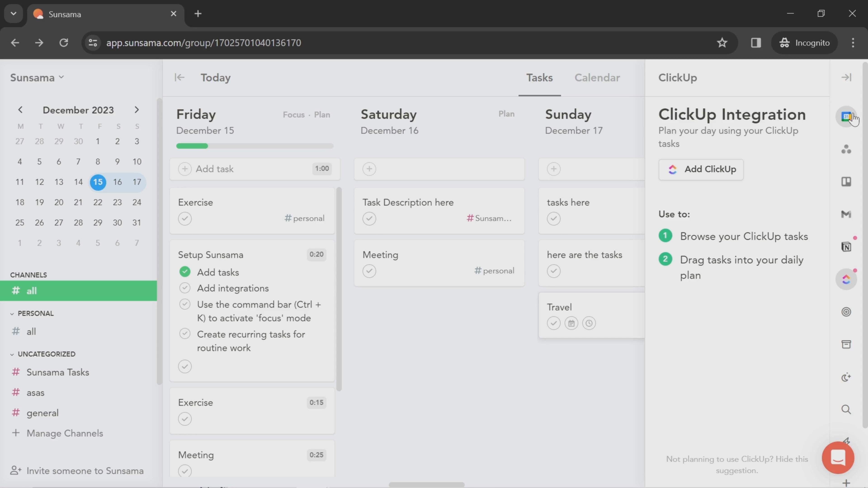This screenshot has height=488, width=868.
Task: Click Friday's green progress bar
Action: pyautogui.click(x=192, y=146)
